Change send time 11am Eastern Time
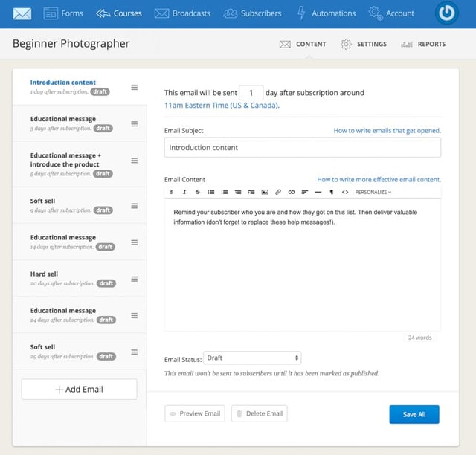The image size is (476, 455). tap(222, 106)
